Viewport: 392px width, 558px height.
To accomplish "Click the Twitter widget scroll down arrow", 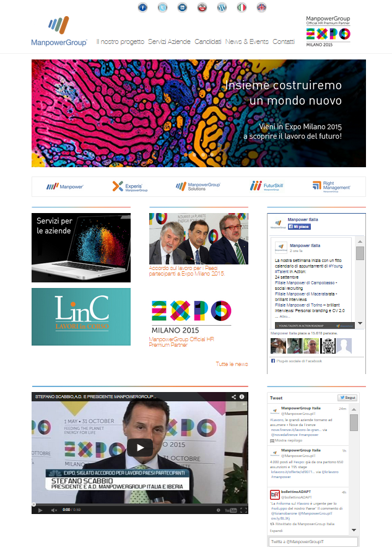I will (x=354, y=530).
